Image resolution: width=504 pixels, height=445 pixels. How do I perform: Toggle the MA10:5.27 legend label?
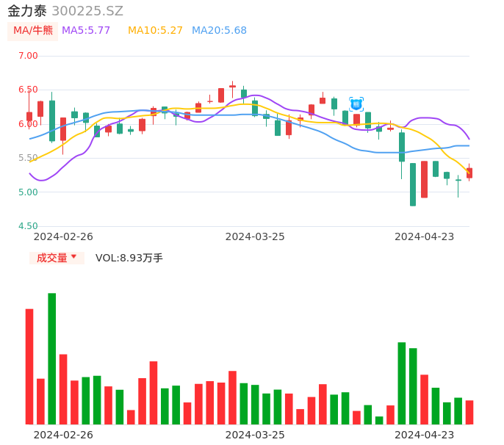[x=155, y=31]
